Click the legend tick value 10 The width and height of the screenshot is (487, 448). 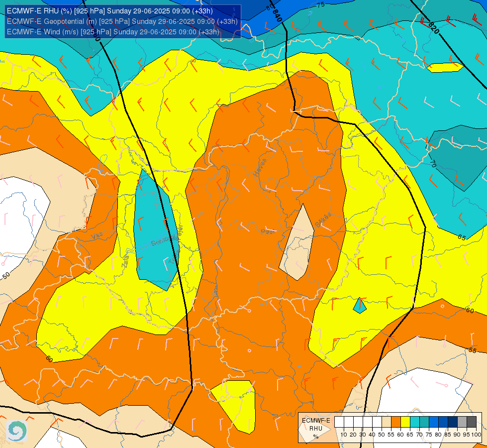[x=344, y=435]
